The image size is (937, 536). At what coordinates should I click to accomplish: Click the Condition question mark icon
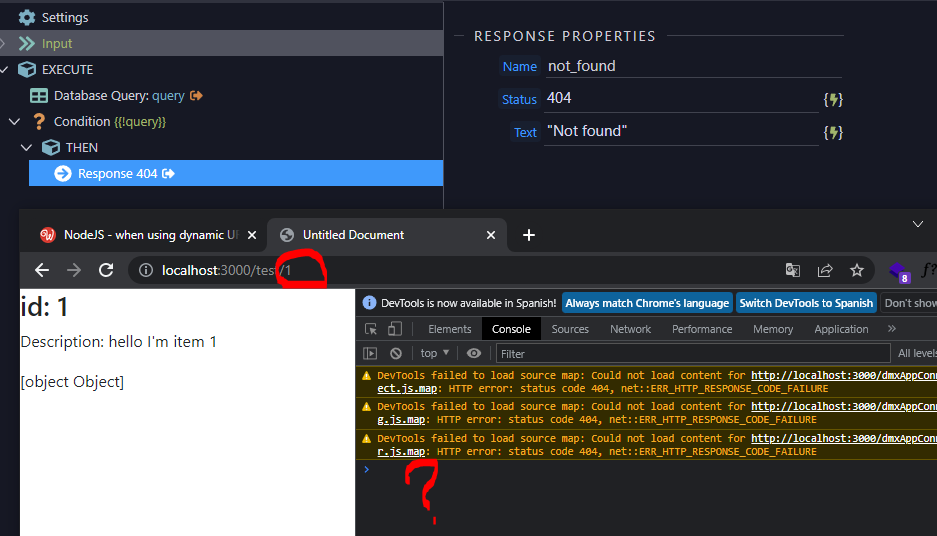pos(39,121)
